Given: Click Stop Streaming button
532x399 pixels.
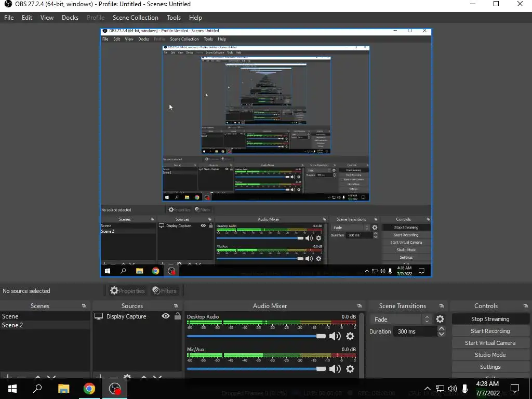Looking at the screenshot, I should [490, 319].
